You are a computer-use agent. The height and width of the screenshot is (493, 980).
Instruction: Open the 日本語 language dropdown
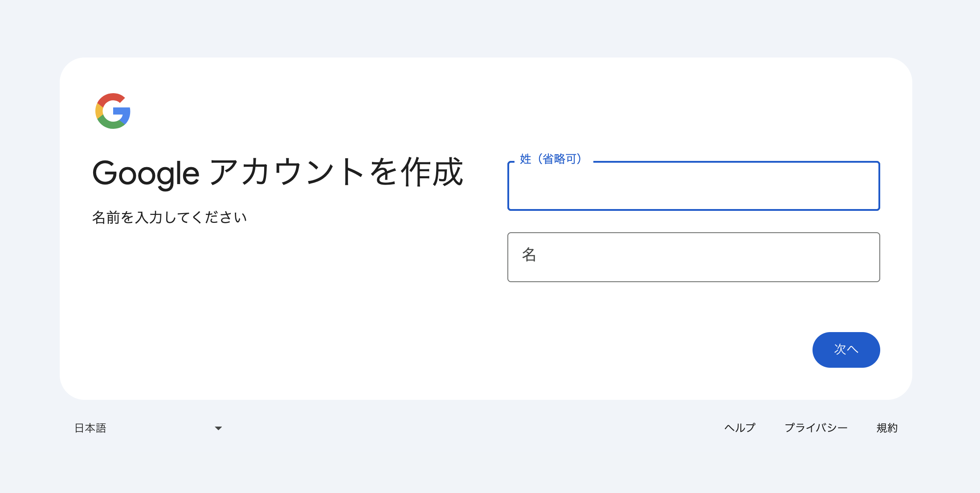pyautogui.click(x=147, y=428)
